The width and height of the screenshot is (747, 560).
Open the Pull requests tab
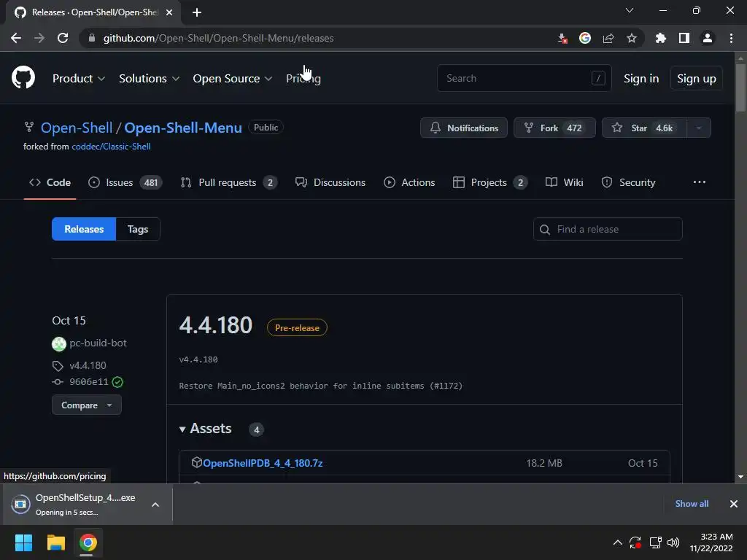point(228,182)
